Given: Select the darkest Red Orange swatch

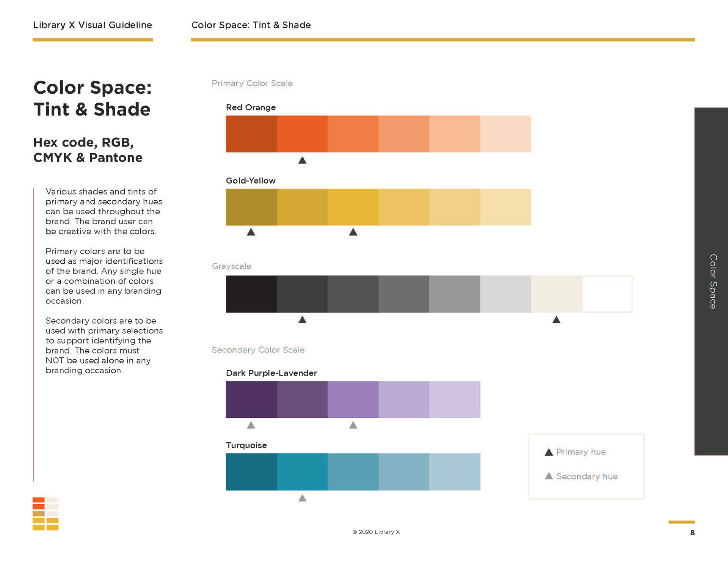Looking at the screenshot, I should point(251,134).
